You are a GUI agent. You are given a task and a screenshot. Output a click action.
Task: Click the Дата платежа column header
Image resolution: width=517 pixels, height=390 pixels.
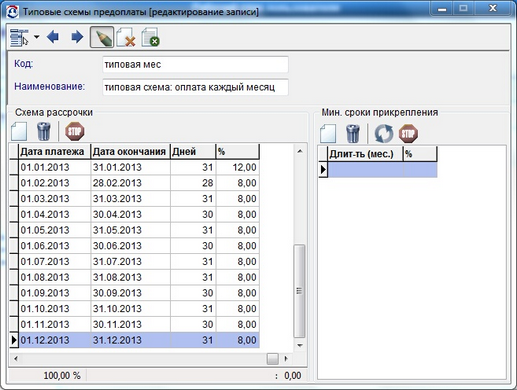(55, 152)
